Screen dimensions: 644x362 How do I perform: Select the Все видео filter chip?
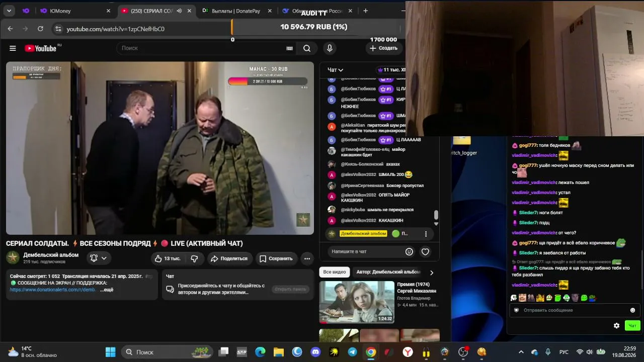click(335, 272)
